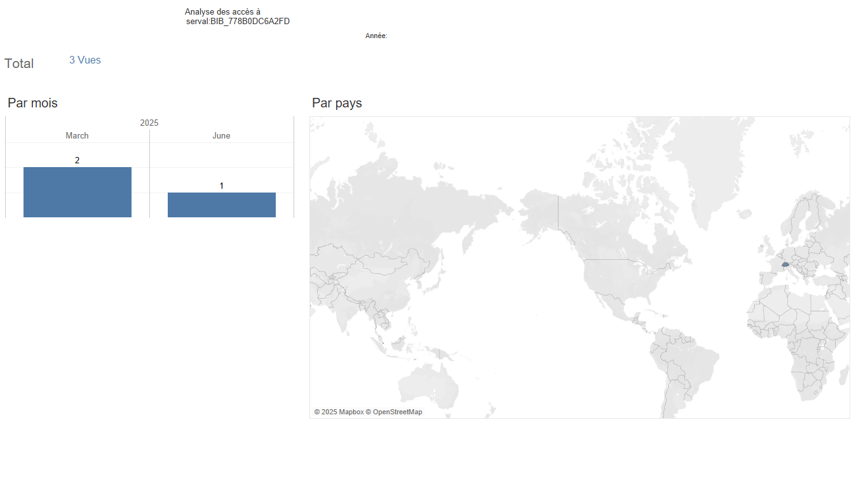
Task: Select the June bar in the monthly chart
Action: 221,205
